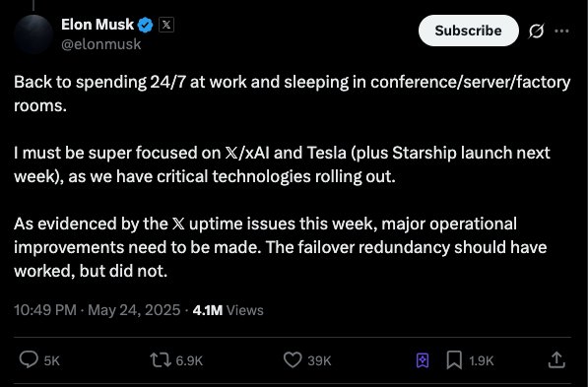Open the three-dot more options menu
Viewport: 588px width, 387px height.
click(561, 31)
